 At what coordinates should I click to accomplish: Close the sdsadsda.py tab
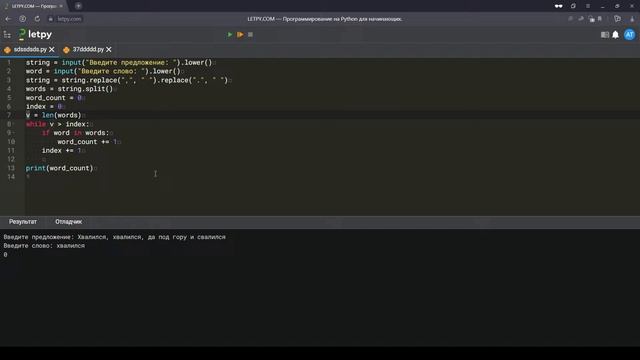[52, 49]
